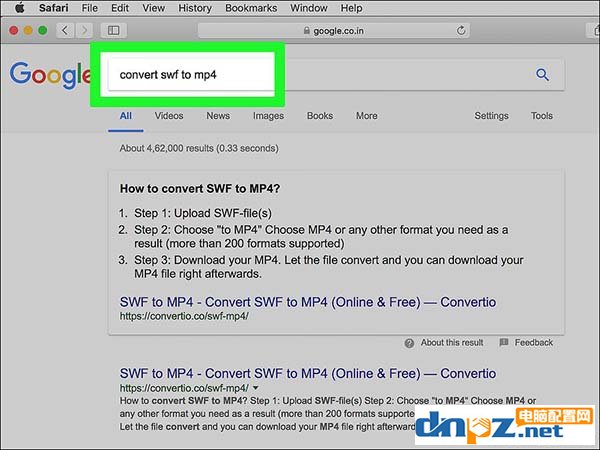
Task: Click 'How to convert SWF to MP4?' heading
Action: pos(200,189)
